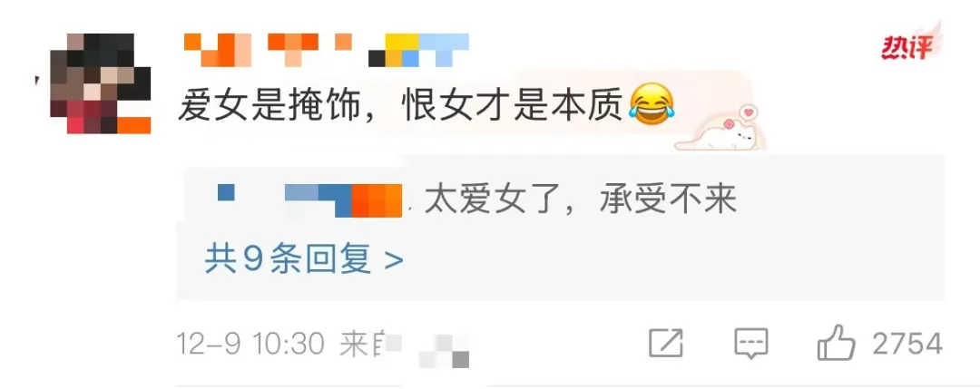The height and width of the screenshot is (389, 980).
Task: Like the comment with thumbs-up icon
Action: coord(837,343)
